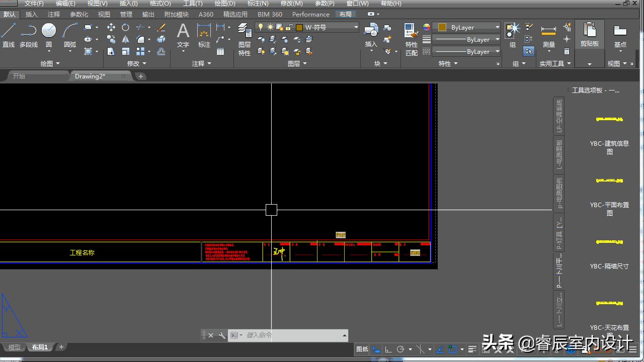This screenshot has width=644, height=362.
Task: Click the Move tool in Modify panel
Action: click(111, 27)
